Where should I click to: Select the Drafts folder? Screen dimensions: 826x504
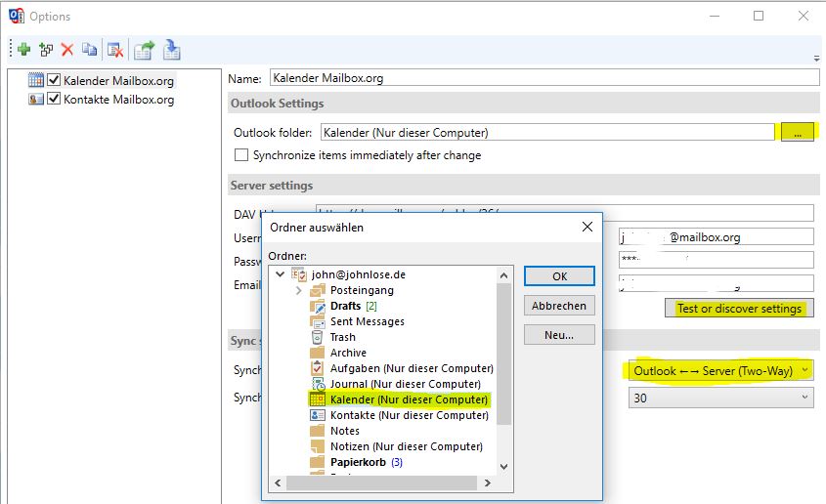tap(346, 306)
